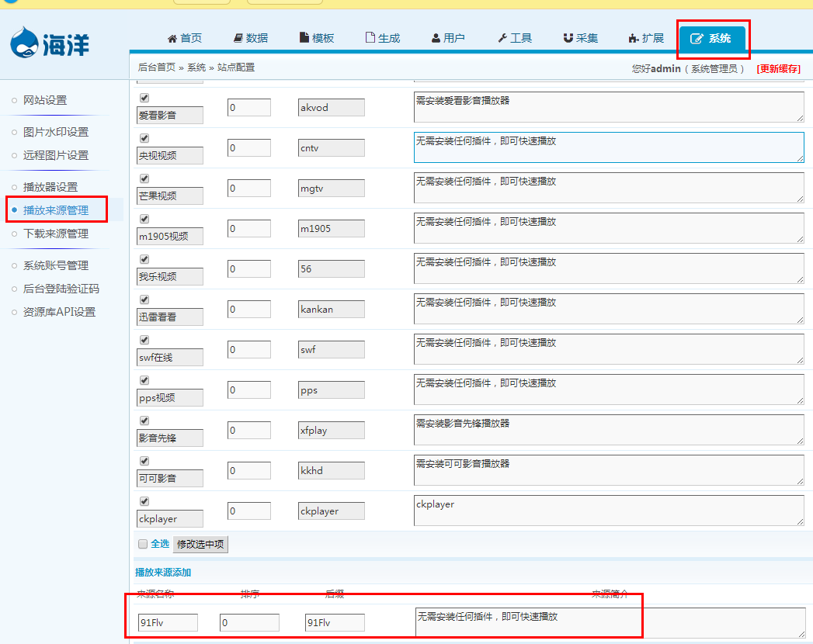
Task: Open 播放器设置 in sidebar
Action: pos(50,187)
